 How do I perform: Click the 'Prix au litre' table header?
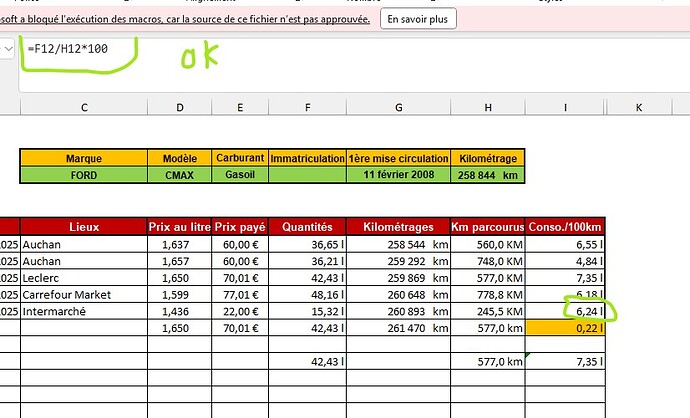click(x=180, y=227)
